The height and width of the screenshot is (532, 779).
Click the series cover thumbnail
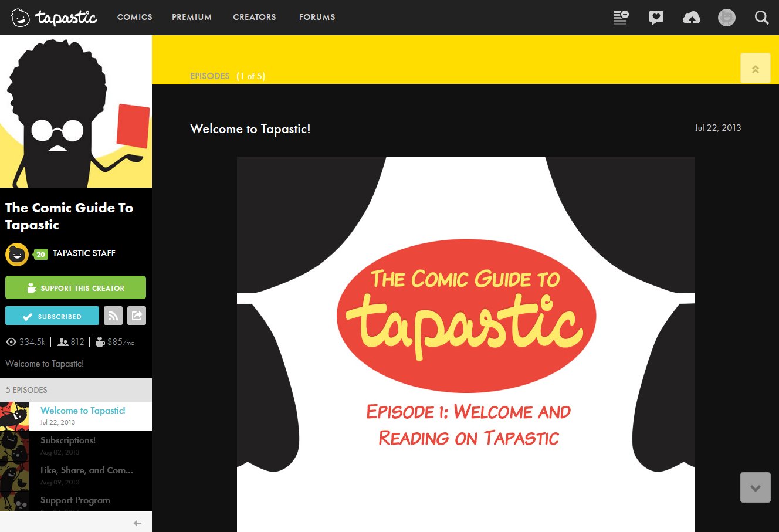click(76, 111)
